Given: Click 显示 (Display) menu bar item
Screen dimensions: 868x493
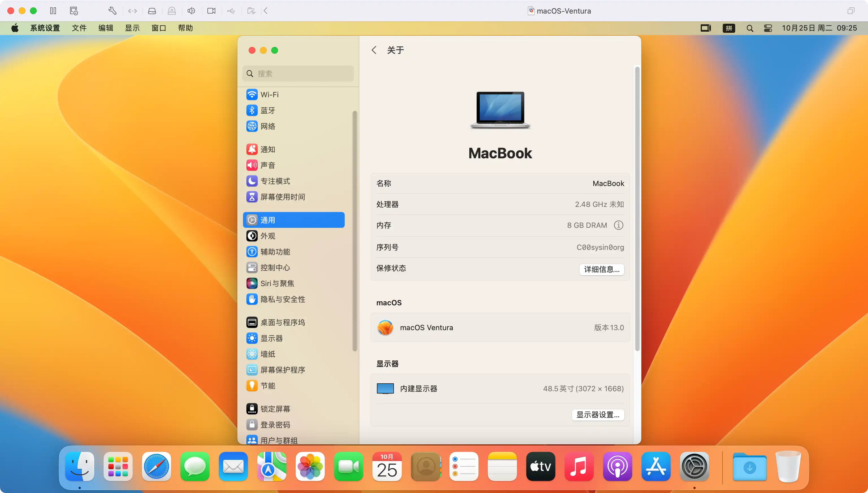Looking at the screenshot, I should pyautogui.click(x=132, y=28).
